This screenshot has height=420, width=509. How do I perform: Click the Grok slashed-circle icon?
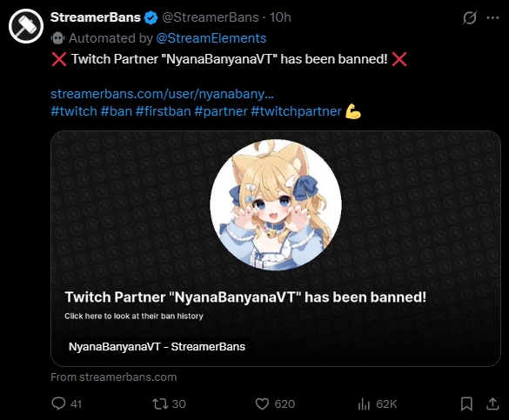pos(469,17)
